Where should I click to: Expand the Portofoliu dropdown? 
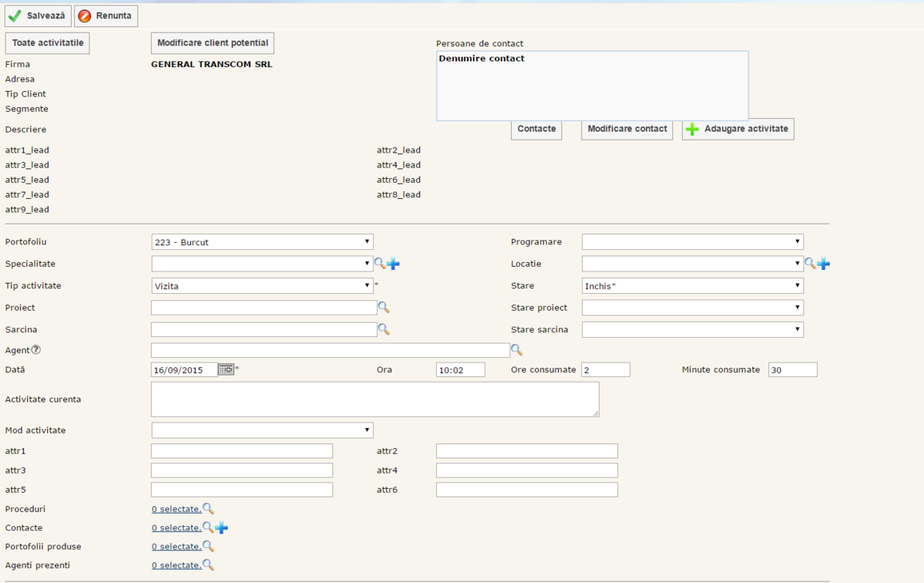click(262, 242)
